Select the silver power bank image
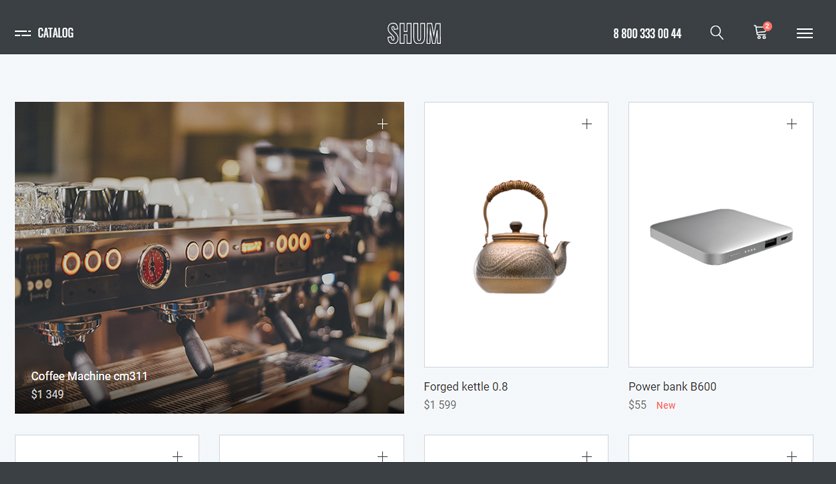The height and width of the screenshot is (484, 836). point(721,237)
